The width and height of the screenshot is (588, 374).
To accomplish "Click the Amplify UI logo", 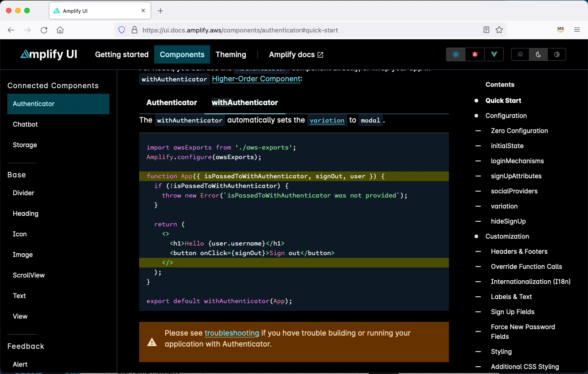I will pyautogui.click(x=48, y=54).
